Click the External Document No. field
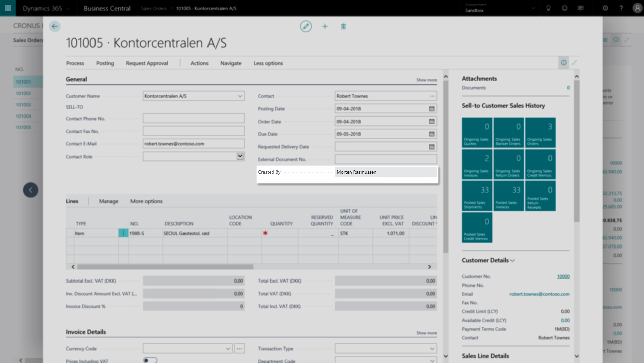The width and height of the screenshot is (644, 363). coord(386,159)
